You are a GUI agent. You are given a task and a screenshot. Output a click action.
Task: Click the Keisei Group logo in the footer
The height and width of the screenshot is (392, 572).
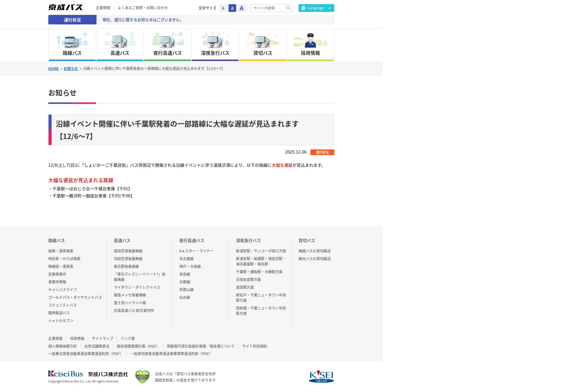[321, 377]
